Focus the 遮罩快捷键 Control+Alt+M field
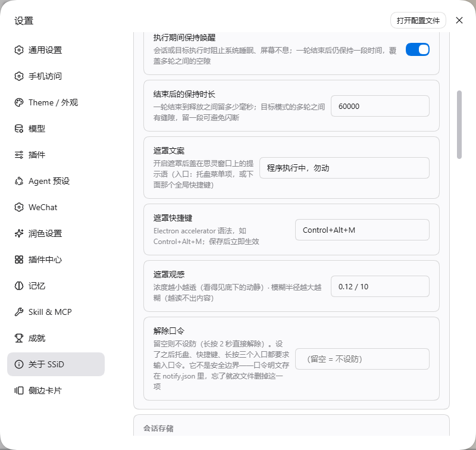 click(x=362, y=230)
